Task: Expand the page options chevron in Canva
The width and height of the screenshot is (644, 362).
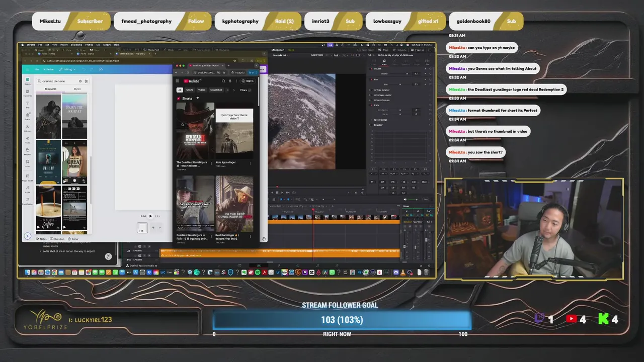Action: point(160,228)
